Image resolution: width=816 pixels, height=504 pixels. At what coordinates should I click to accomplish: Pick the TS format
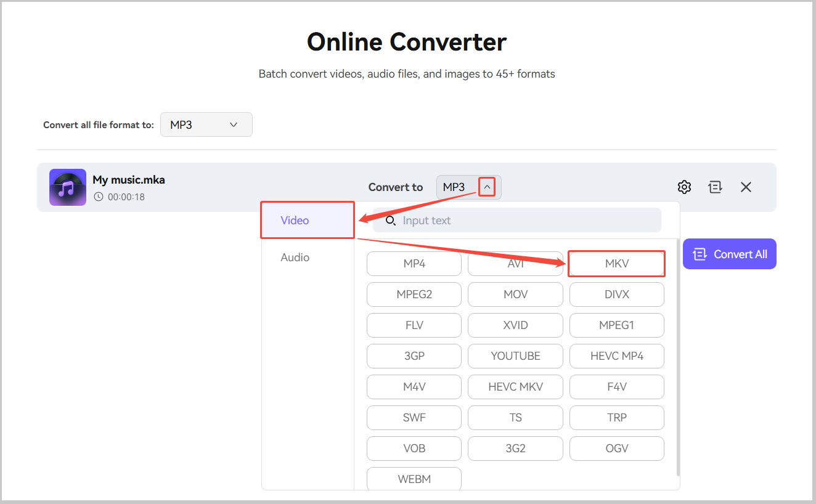click(515, 418)
